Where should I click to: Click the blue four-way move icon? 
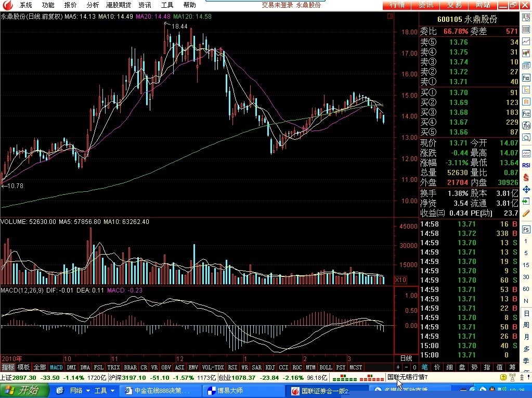point(526,189)
